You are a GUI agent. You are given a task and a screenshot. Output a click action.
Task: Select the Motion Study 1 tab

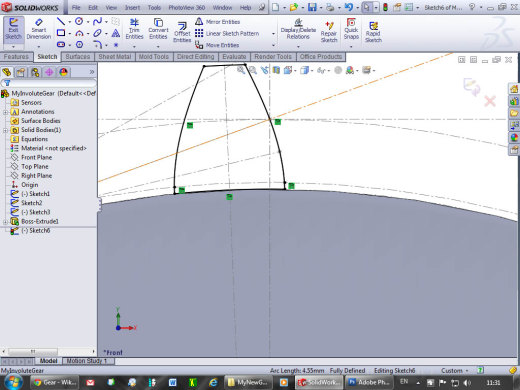click(x=87, y=361)
